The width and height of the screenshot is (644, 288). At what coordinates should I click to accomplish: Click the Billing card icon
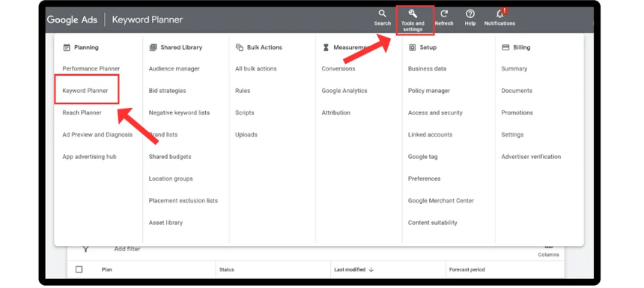505,47
